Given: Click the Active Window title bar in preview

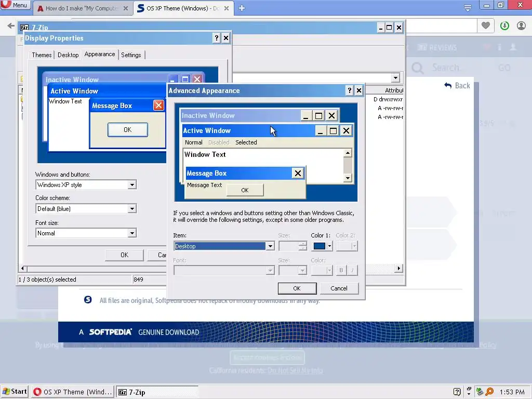Looking at the screenshot, I should pyautogui.click(x=249, y=130).
